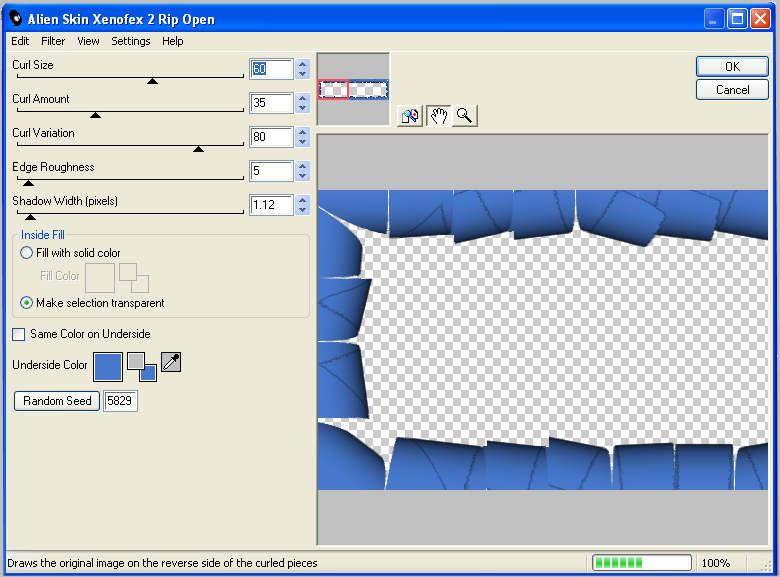Viewport: 780px width, 577px height.
Task: Confirm with the OK button
Action: [732, 66]
